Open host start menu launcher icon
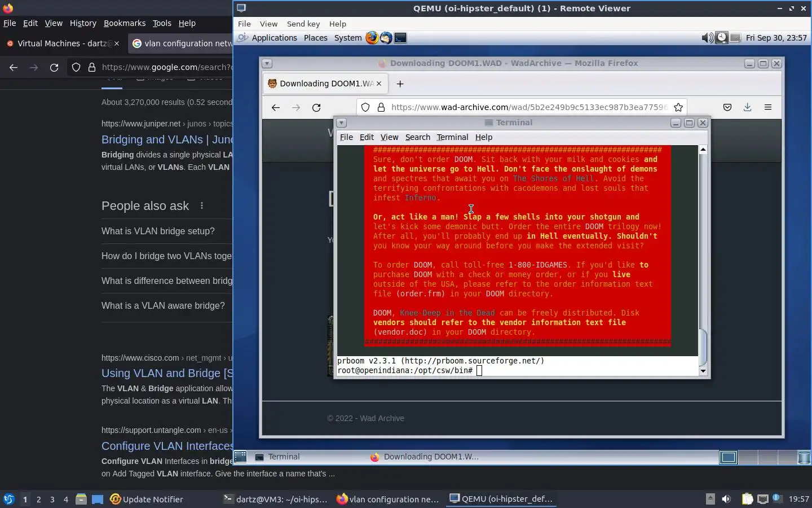This screenshot has height=508, width=812. click(x=9, y=499)
